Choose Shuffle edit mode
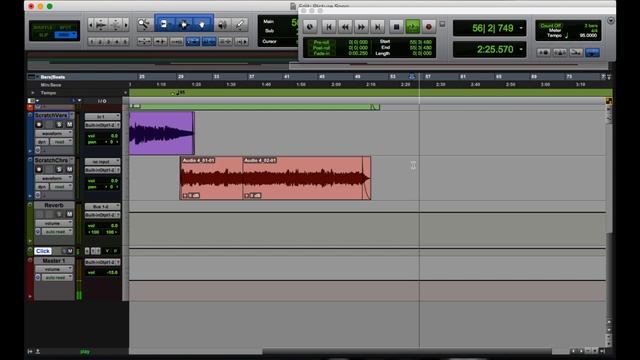Screen dimensions: 640x360 pos(43,27)
